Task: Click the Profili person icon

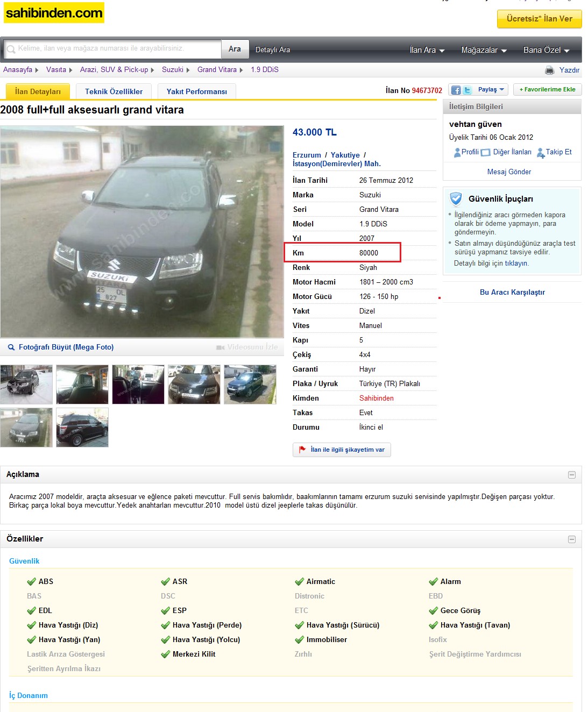Action: pos(457,152)
